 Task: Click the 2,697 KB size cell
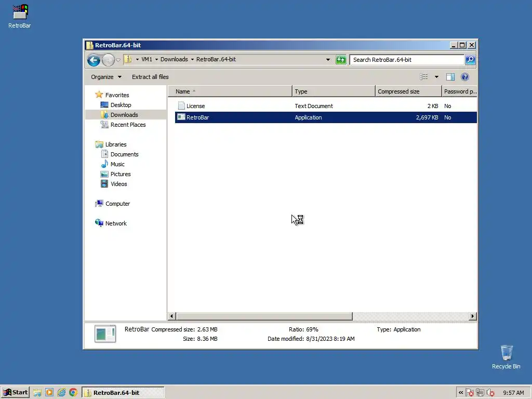point(427,117)
